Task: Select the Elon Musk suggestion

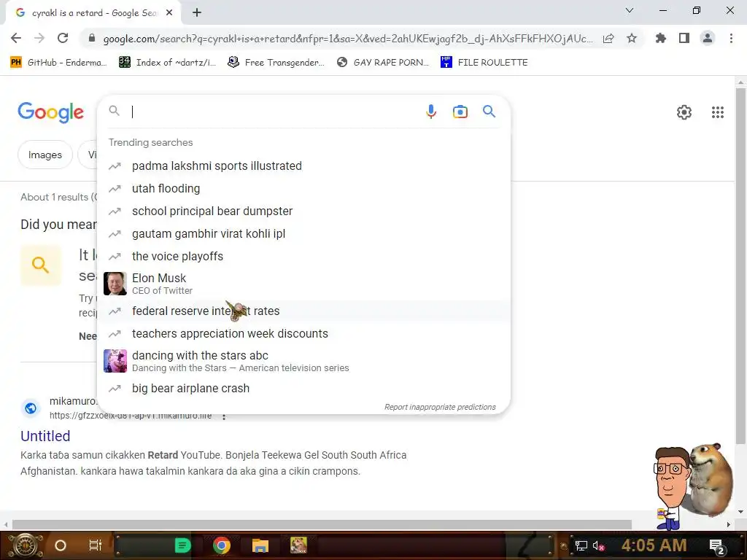Action: click(x=304, y=284)
